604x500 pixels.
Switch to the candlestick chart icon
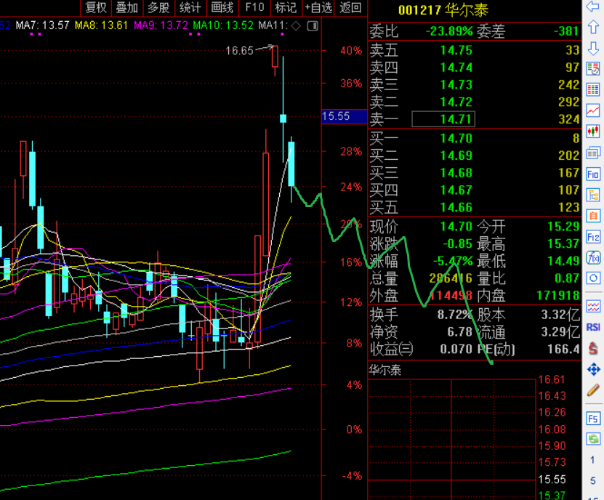[x=593, y=132]
